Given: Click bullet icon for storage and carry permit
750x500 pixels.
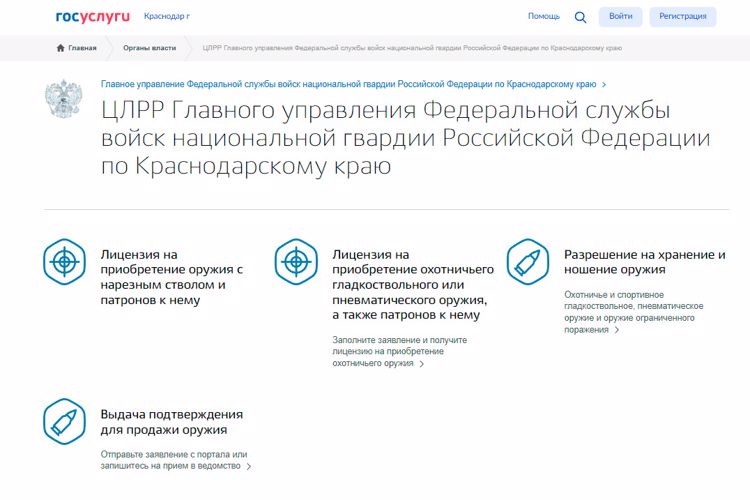Looking at the screenshot, I should (528, 262).
